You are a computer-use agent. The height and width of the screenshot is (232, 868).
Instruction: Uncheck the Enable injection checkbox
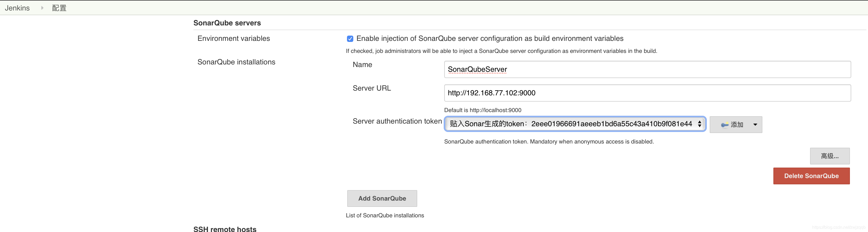(350, 39)
